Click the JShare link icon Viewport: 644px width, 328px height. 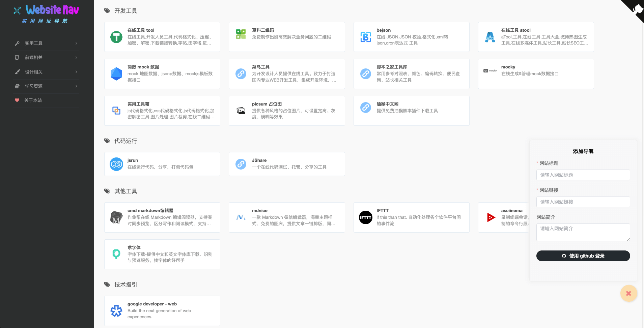coord(241,164)
